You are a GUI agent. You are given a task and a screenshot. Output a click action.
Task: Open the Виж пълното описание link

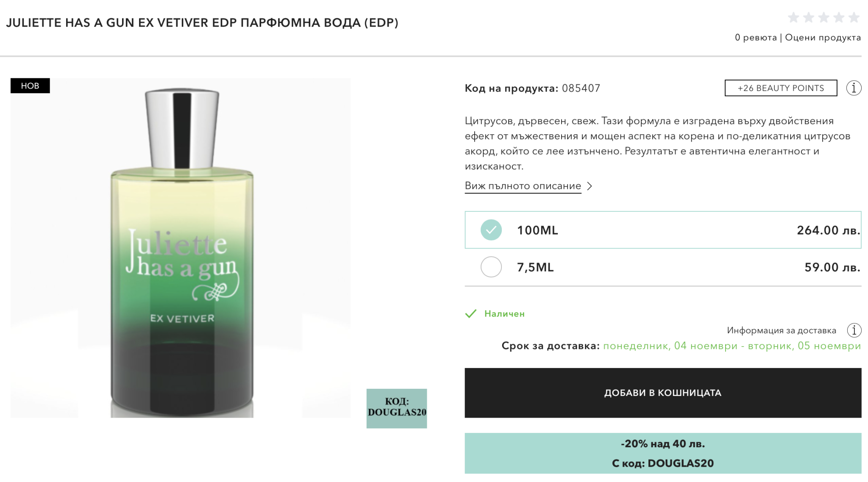click(523, 186)
